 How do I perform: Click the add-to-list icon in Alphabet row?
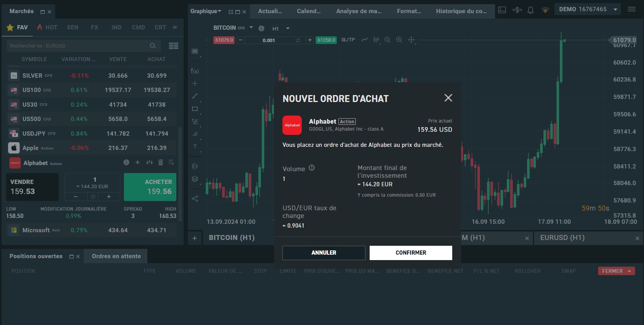coord(171,162)
